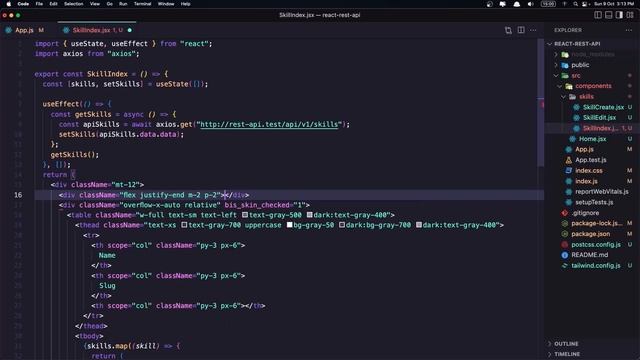Collapse src folder
The height and width of the screenshot is (360, 640).
click(x=556, y=76)
